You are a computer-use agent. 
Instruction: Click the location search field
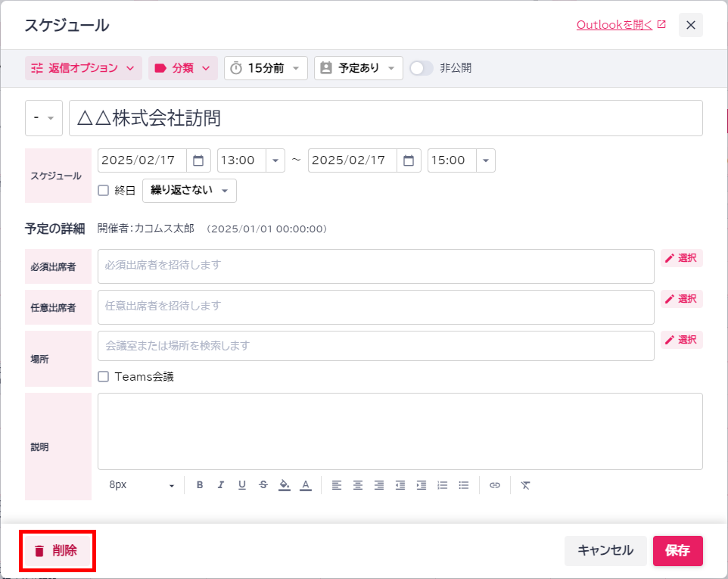(x=376, y=346)
